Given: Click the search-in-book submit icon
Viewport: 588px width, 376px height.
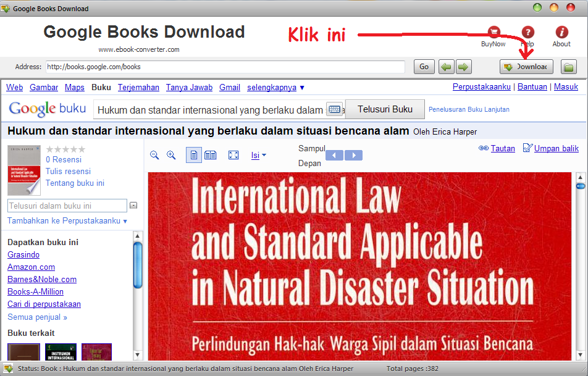Looking at the screenshot, I should tap(133, 206).
